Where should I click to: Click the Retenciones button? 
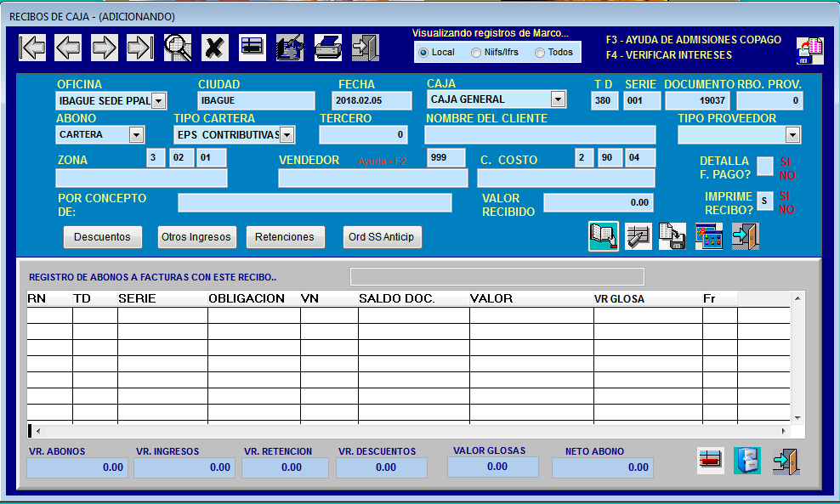285,237
